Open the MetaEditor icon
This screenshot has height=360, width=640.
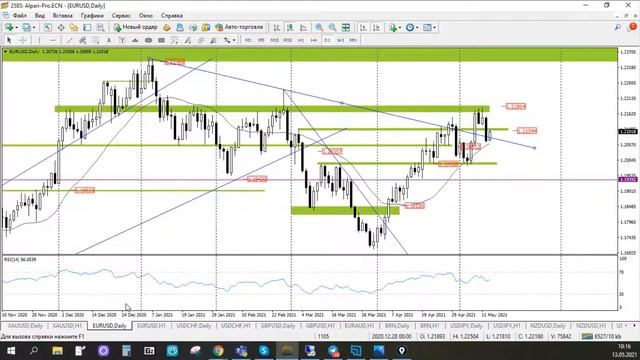point(167,27)
